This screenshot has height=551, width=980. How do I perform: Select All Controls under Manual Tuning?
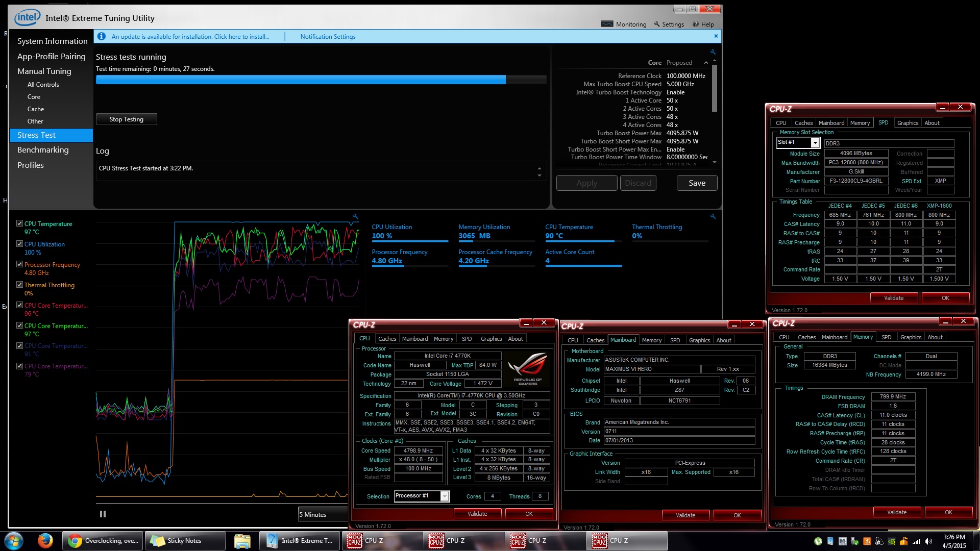coord(43,85)
